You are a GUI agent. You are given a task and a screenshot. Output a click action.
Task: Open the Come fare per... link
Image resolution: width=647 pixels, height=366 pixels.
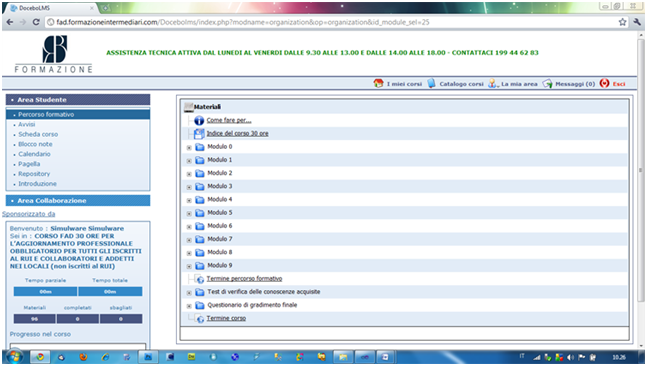tap(229, 120)
